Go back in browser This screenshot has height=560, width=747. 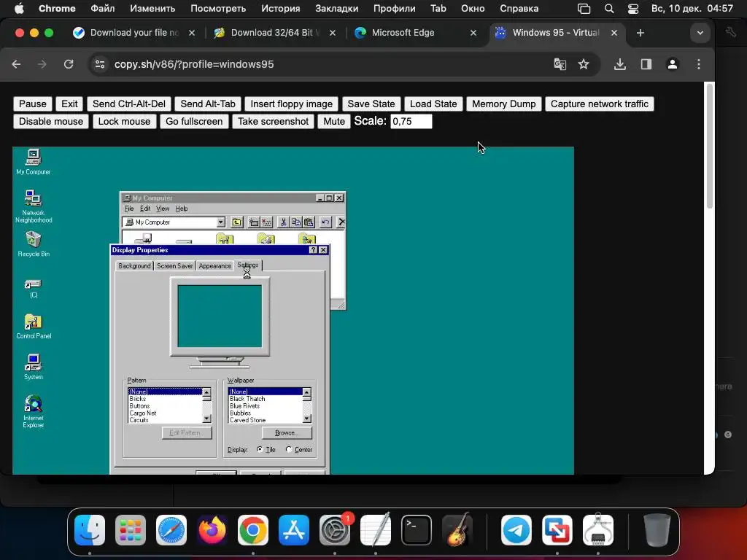16,64
